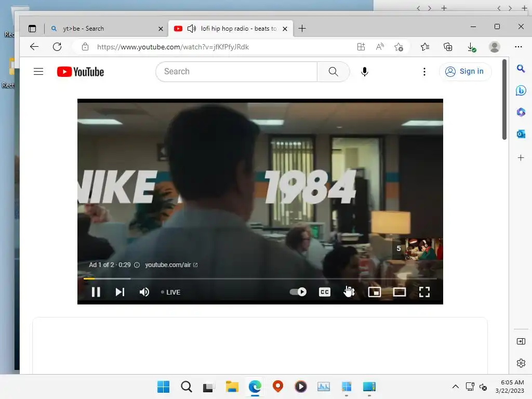The width and height of the screenshot is (532, 399).
Task: Start voice search with the microphone
Action: (364, 72)
